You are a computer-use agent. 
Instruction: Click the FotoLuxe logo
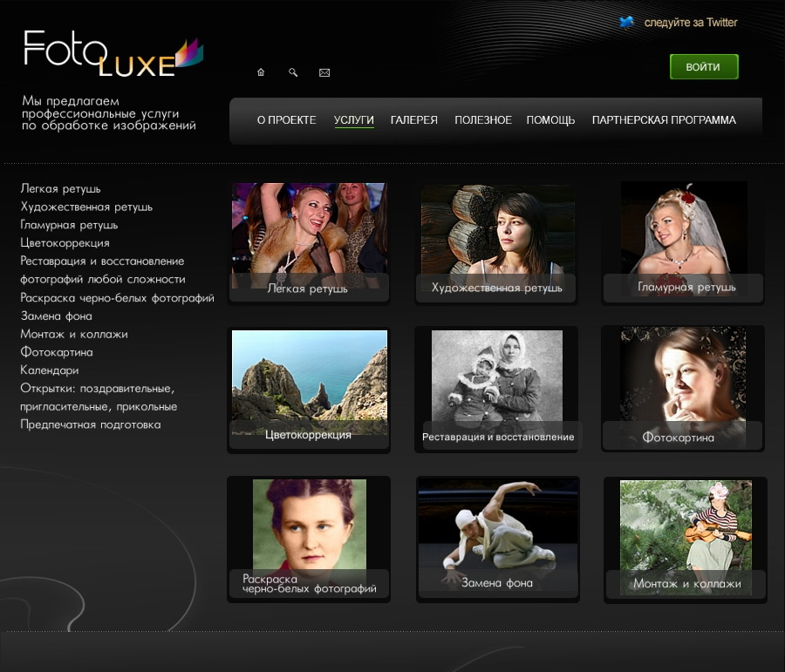pos(113,54)
